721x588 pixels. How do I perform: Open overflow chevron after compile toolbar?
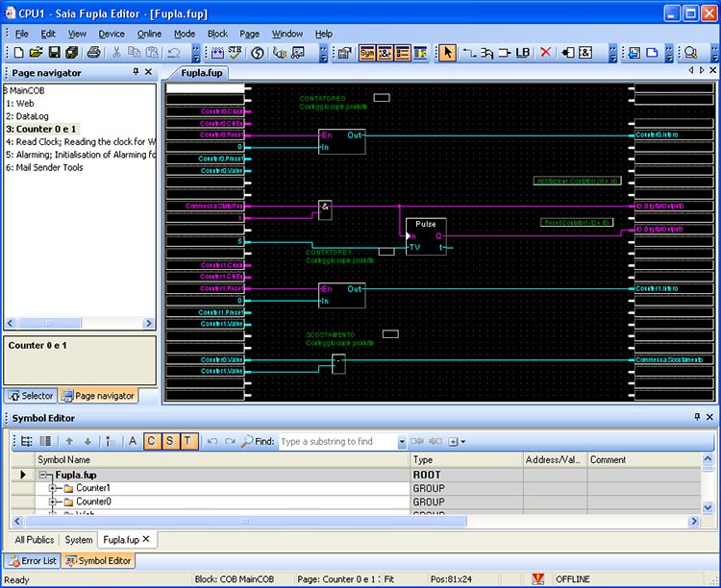point(324,53)
